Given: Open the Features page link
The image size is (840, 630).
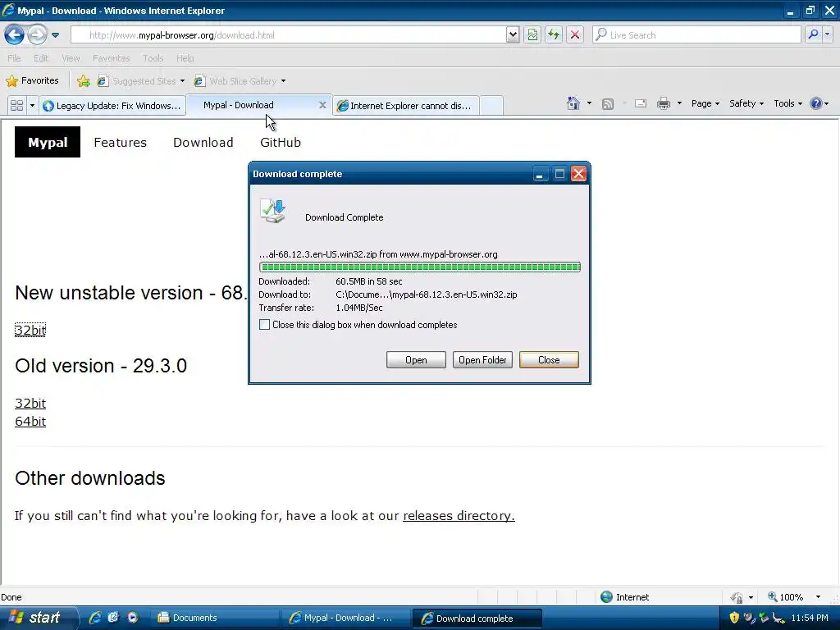Looking at the screenshot, I should (x=120, y=143).
